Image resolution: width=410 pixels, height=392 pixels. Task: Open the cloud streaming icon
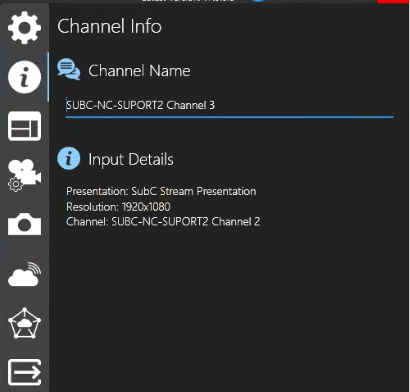tap(24, 274)
